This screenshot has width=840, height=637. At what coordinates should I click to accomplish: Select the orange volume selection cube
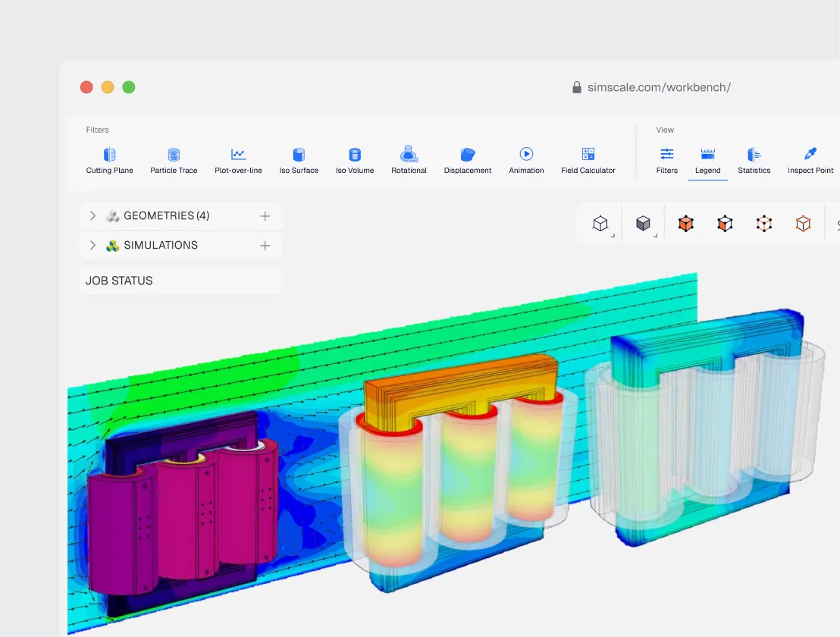point(685,224)
